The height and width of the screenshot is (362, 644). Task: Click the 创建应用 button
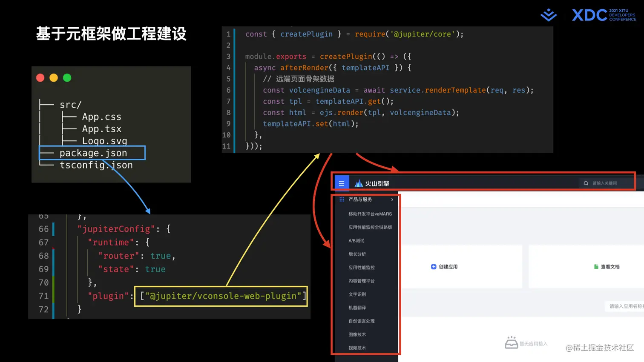(x=444, y=267)
